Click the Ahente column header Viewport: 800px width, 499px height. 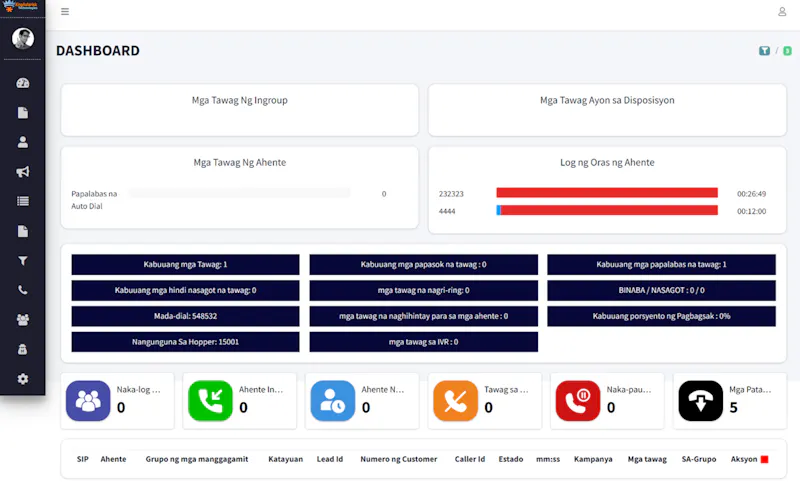pyautogui.click(x=113, y=459)
